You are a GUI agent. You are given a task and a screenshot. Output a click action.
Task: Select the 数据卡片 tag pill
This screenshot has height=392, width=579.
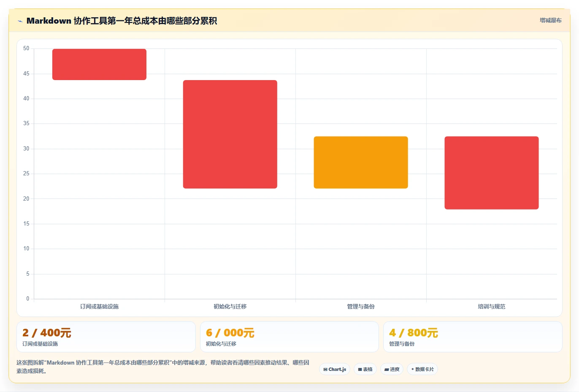click(422, 369)
